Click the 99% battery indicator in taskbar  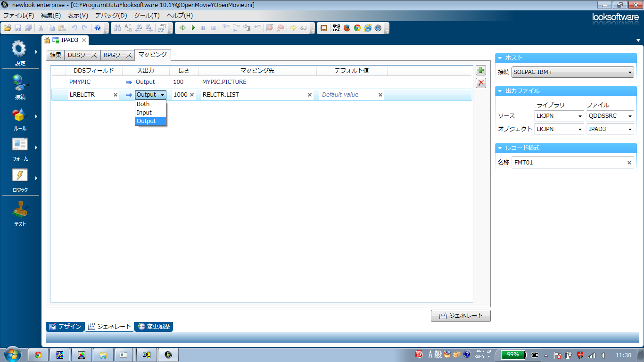click(x=513, y=354)
